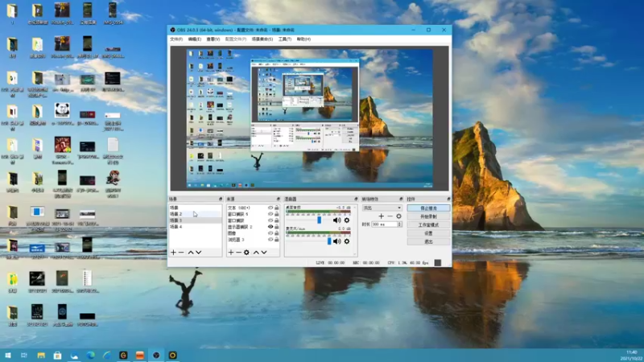Viewport: 644px width, 362px height.
Task: Open the Mic/Aux settings gear in the mixer
Action: pyautogui.click(x=347, y=241)
